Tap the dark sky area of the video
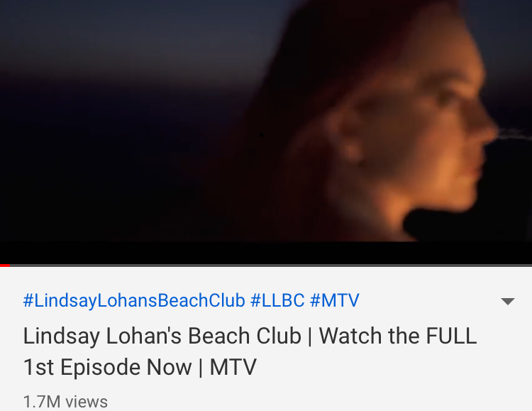 118,40
